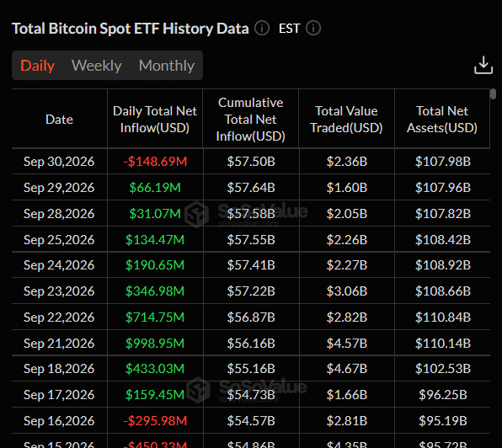502x448 pixels.
Task: Select the Sep 29,2026 date cell
Action: coord(59,188)
